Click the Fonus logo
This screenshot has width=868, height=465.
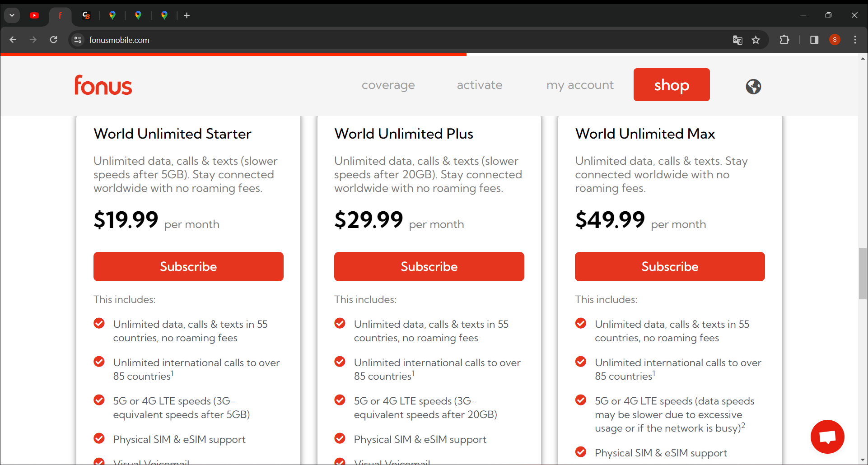click(103, 85)
